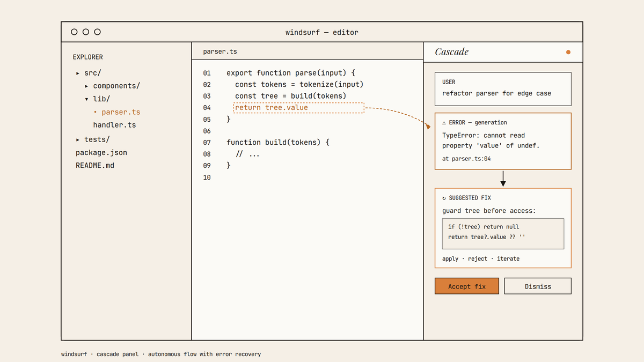This screenshot has height=362, width=644.
Task: Click the Accept fix button
Action: (467, 286)
